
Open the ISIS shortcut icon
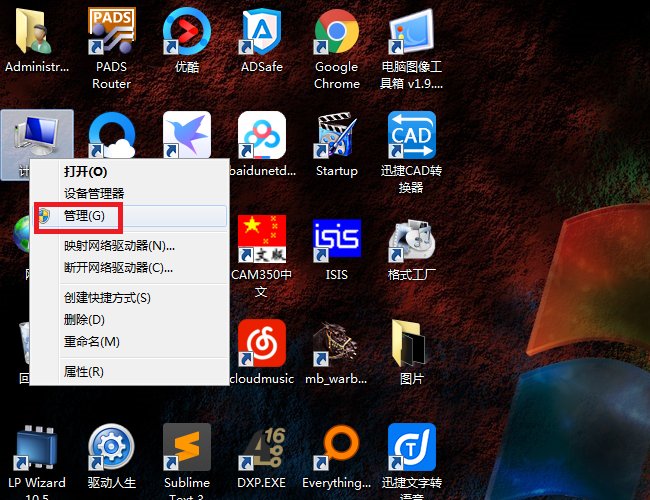[x=336, y=238]
